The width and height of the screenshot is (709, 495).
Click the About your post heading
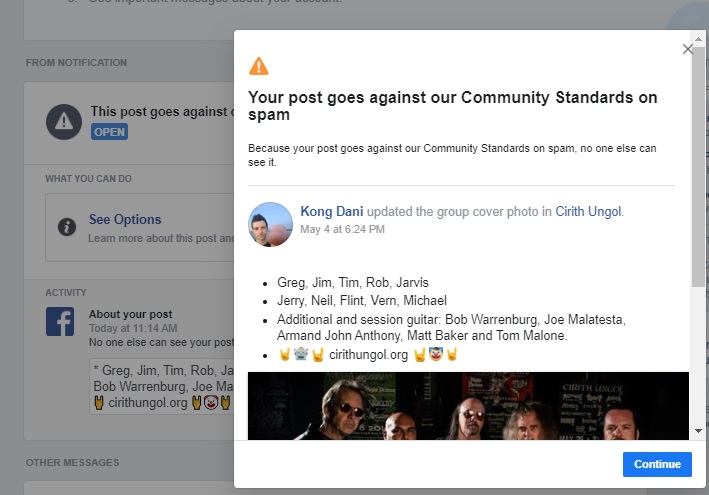[x=130, y=314]
